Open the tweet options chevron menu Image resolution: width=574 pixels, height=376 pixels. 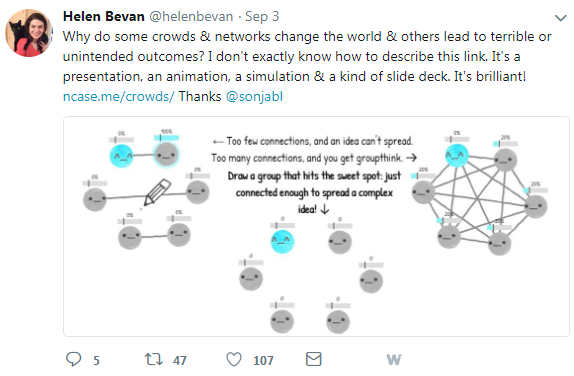pyautogui.click(x=560, y=18)
